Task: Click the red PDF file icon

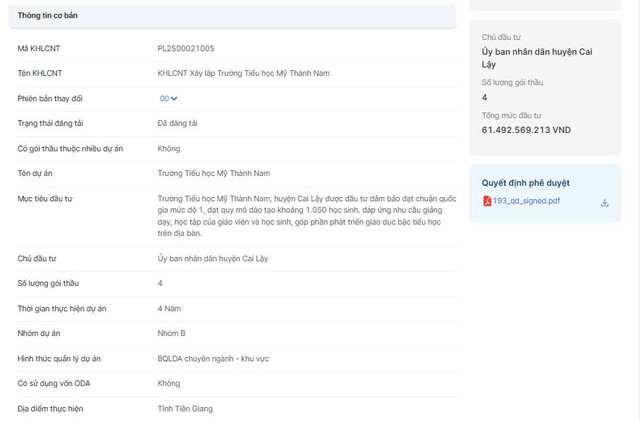Action: 487,201
